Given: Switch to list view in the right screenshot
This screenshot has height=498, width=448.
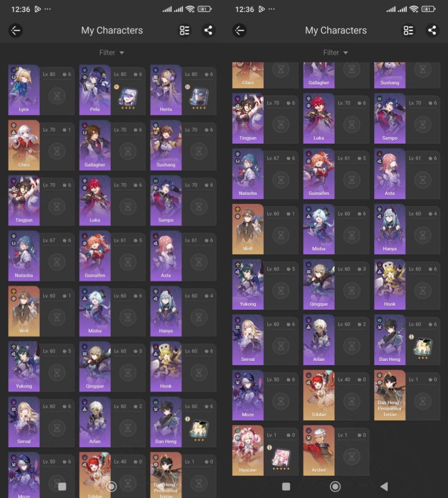Looking at the screenshot, I should pyautogui.click(x=408, y=30).
